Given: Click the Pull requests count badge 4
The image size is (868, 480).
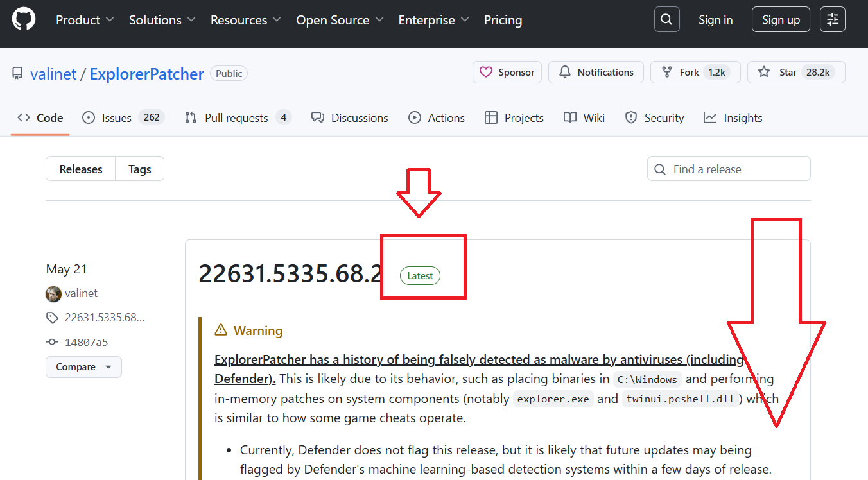Looking at the screenshot, I should (284, 117).
